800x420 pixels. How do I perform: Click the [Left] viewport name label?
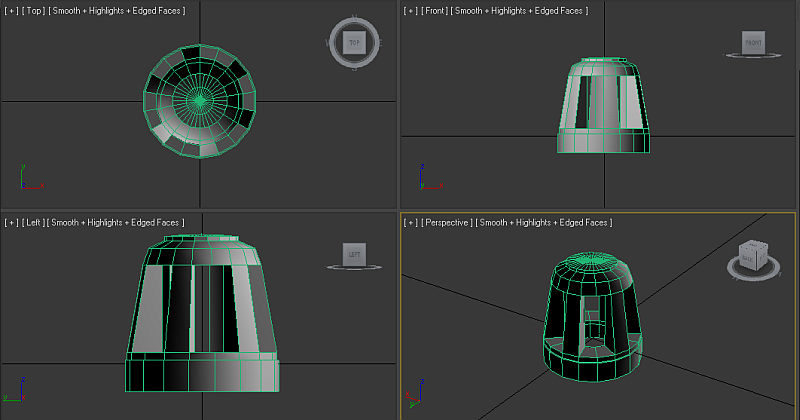click(33, 222)
